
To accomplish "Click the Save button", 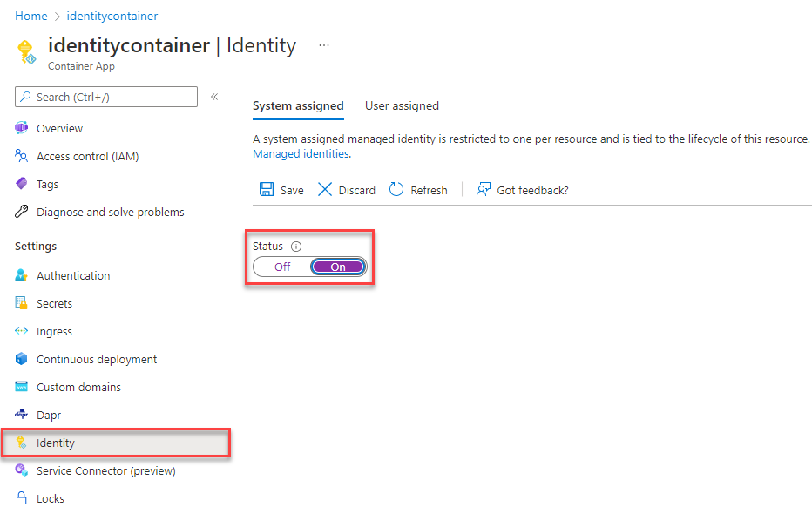I will pos(281,189).
